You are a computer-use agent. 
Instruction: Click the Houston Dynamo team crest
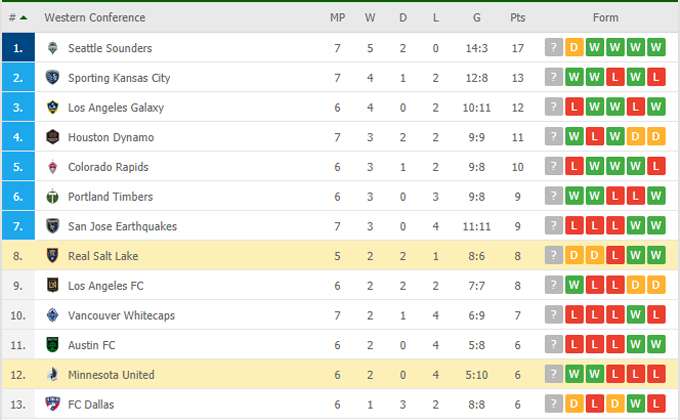coord(53,137)
